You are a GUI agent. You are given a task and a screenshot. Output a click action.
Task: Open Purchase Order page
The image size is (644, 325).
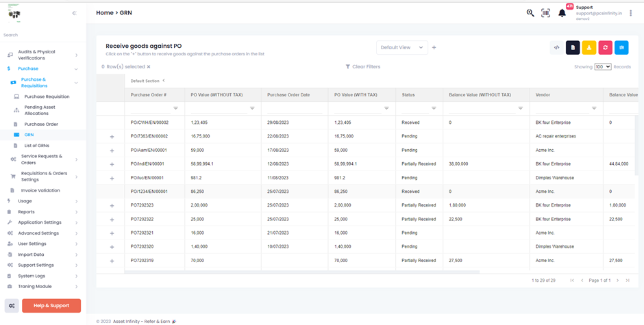(x=41, y=124)
